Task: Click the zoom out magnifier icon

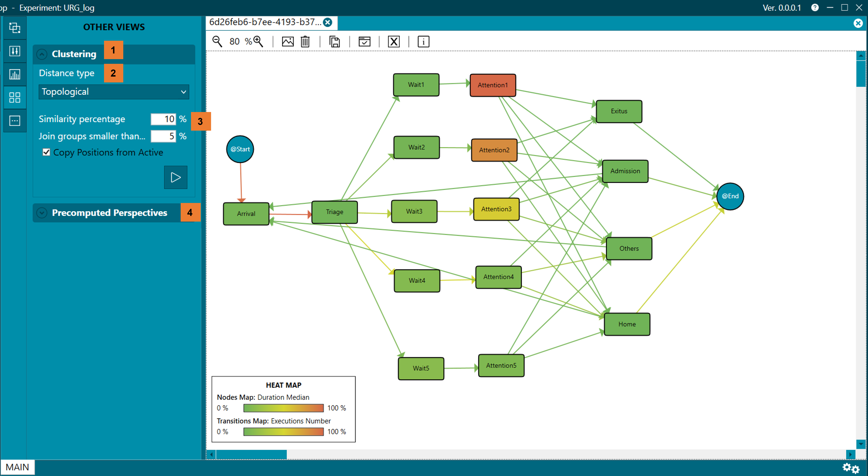Action: point(217,41)
